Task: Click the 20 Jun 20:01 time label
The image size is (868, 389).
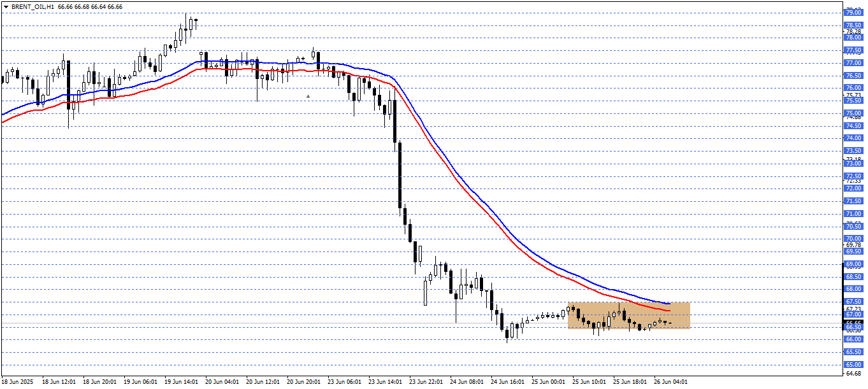Action: click(x=303, y=382)
